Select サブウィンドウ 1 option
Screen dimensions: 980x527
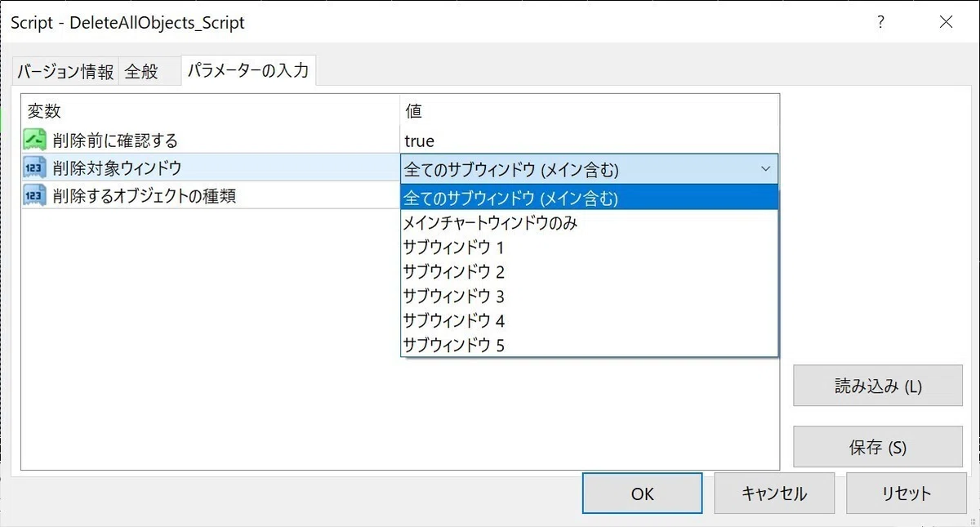pyautogui.click(x=589, y=247)
